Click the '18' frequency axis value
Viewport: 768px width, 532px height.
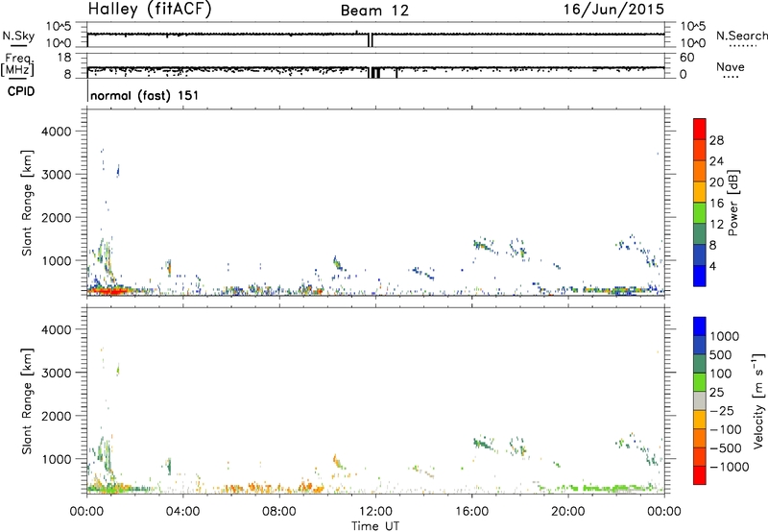click(x=64, y=58)
